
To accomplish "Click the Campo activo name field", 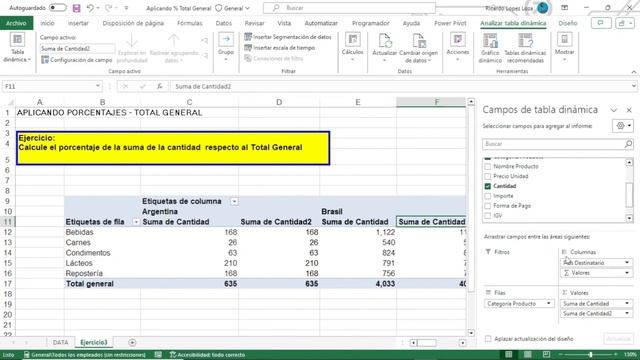I will pos(77,49).
